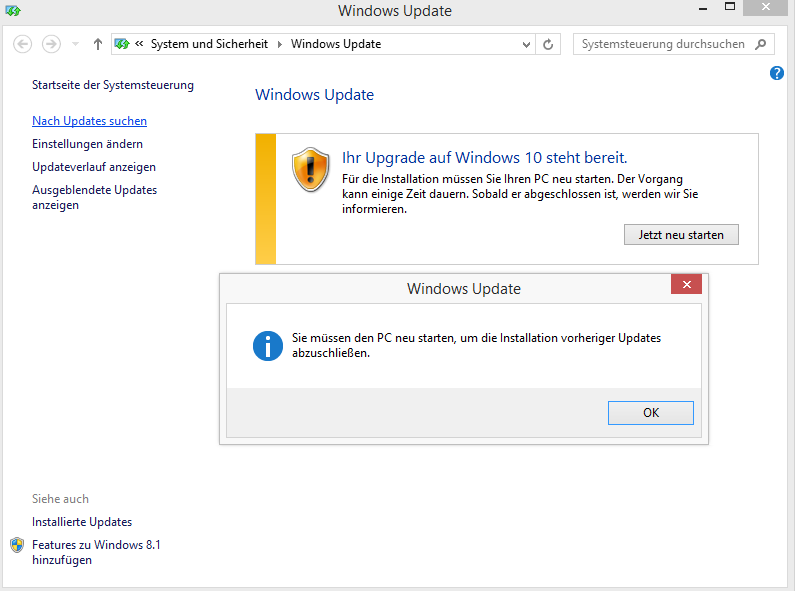Click the double chevron in address bar
The image size is (795, 591).
click(x=139, y=44)
